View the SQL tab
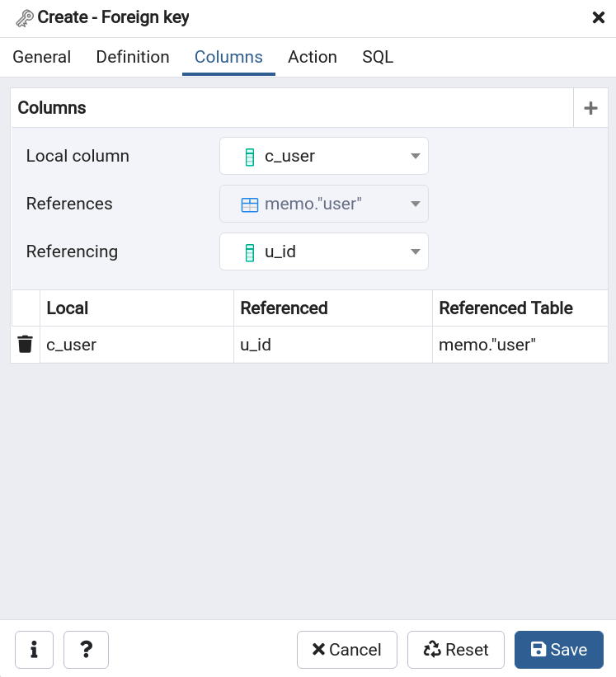 point(378,57)
